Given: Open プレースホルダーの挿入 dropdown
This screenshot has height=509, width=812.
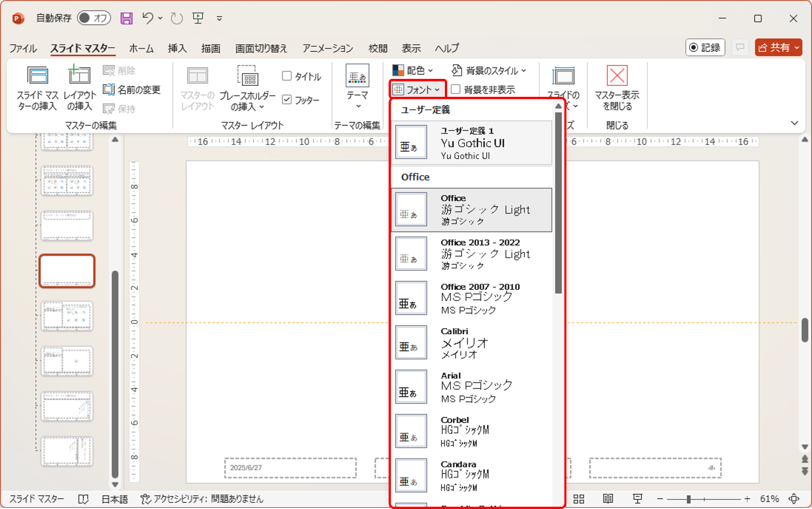Looking at the screenshot, I should [x=248, y=88].
